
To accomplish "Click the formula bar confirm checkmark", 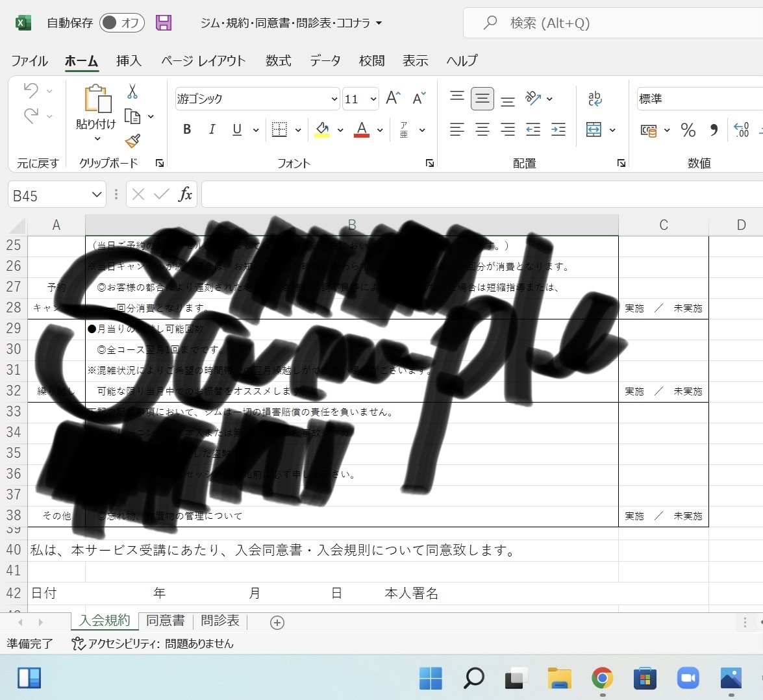I will click(161, 195).
